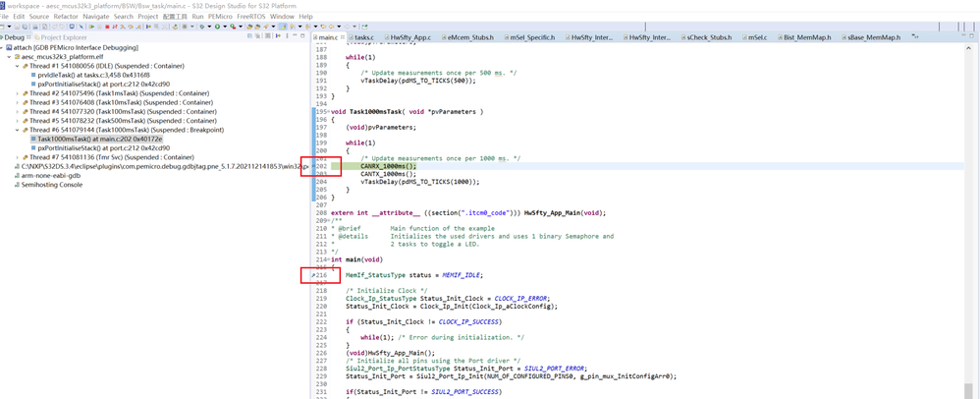Toggle the highlighted Mark Occurrences button

click(283, 27)
